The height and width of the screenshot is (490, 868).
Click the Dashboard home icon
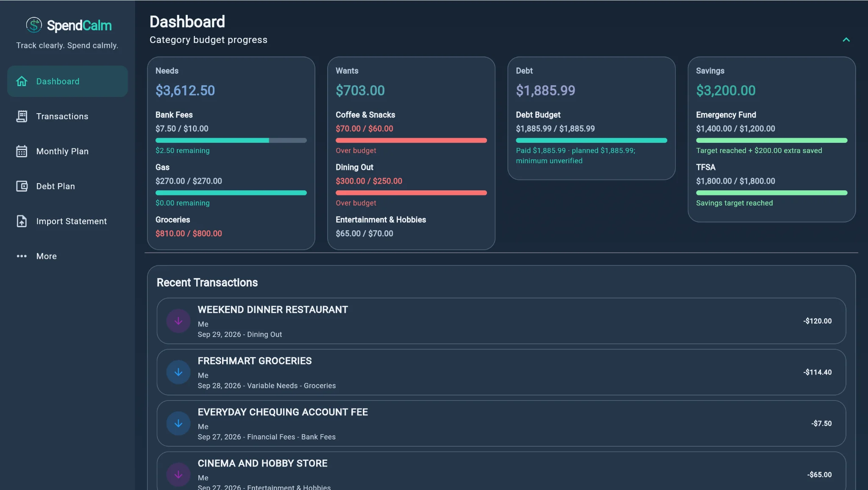(22, 81)
